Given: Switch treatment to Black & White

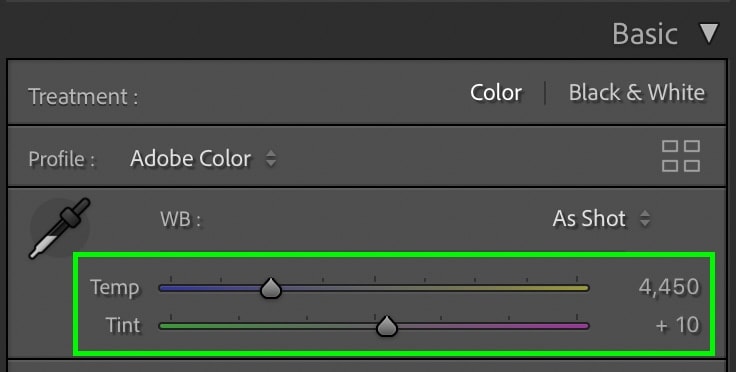Looking at the screenshot, I should [636, 92].
